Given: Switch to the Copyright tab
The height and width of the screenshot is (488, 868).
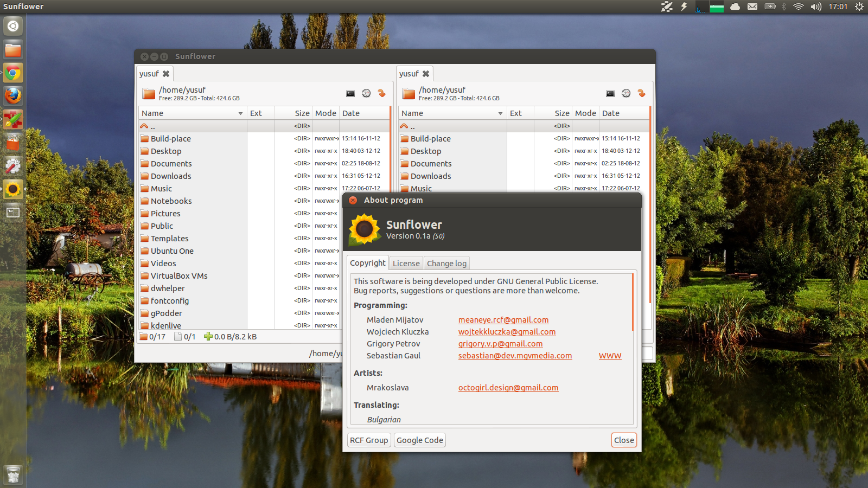Looking at the screenshot, I should tap(368, 263).
